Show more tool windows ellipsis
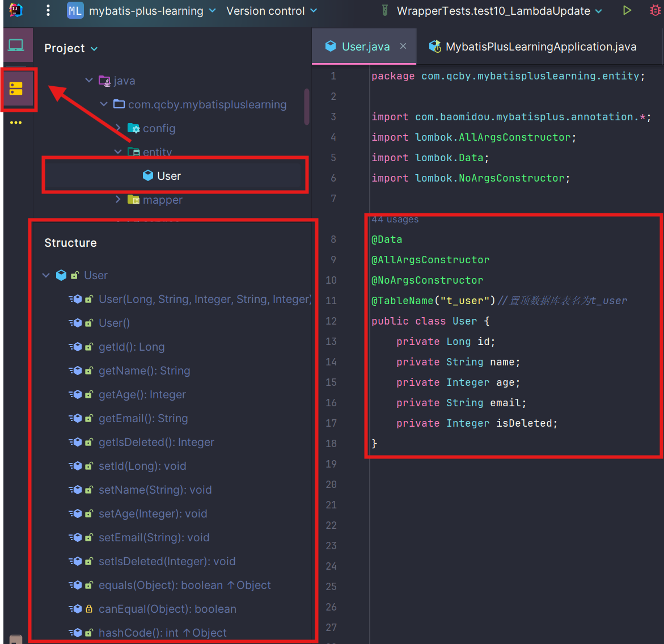This screenshot has height=644, width=664. coord(16,123)
